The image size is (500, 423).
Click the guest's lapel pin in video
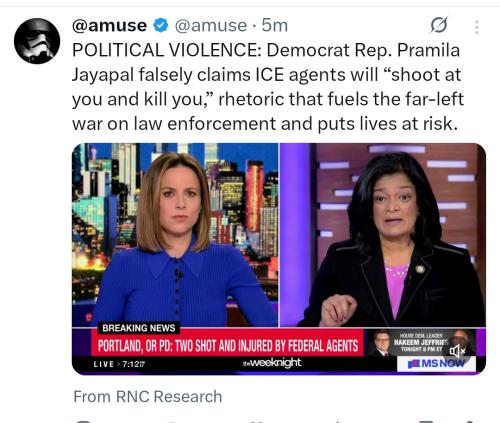click(420, 269)
